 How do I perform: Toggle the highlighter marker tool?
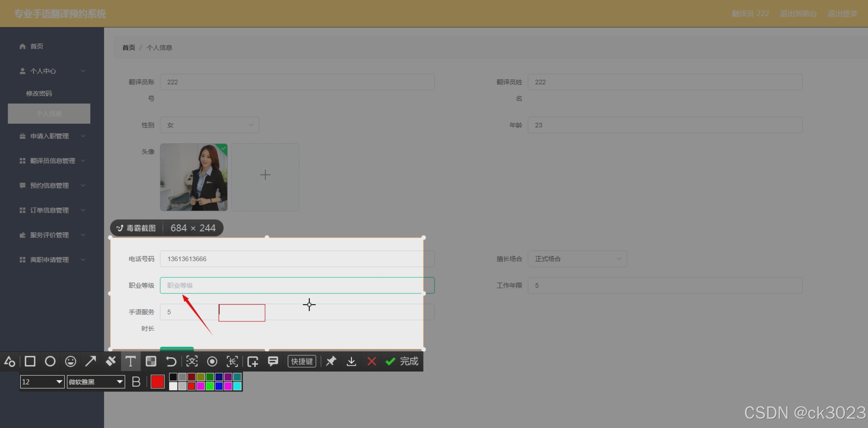pos(111,361)
